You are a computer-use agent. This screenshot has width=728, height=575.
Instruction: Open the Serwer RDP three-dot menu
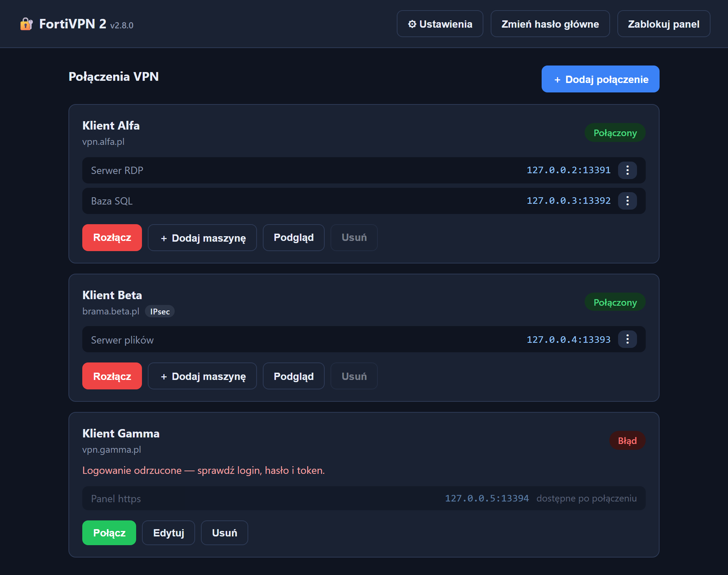point(627,170)
